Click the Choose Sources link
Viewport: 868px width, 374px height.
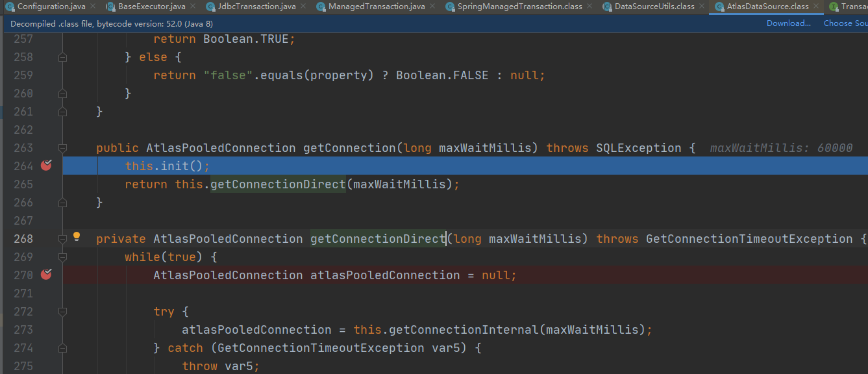coord(845,23)
